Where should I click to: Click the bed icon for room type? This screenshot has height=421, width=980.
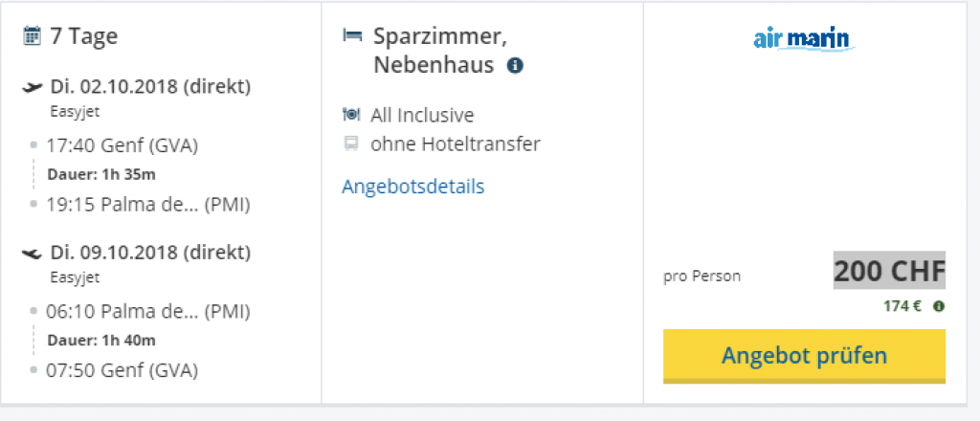tap(352, 37)
